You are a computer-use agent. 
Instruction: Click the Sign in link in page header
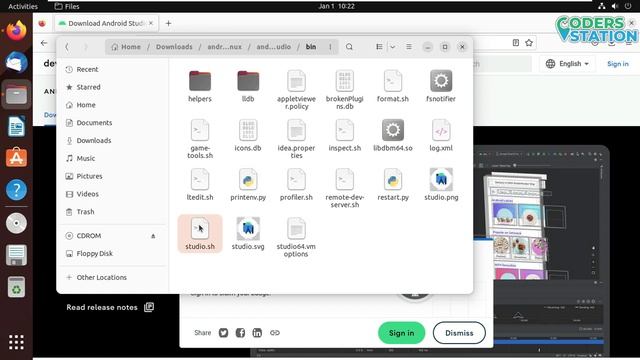618,64
